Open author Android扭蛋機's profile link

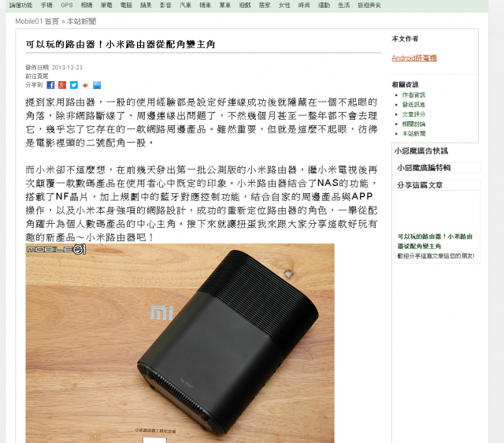(414, 58)
